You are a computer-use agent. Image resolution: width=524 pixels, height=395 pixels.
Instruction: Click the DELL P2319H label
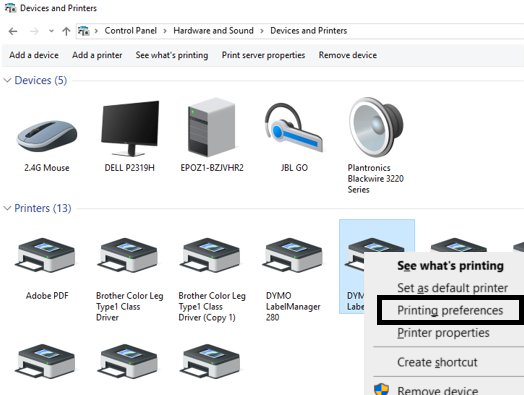pyautogui.click(x=130, y=168)
